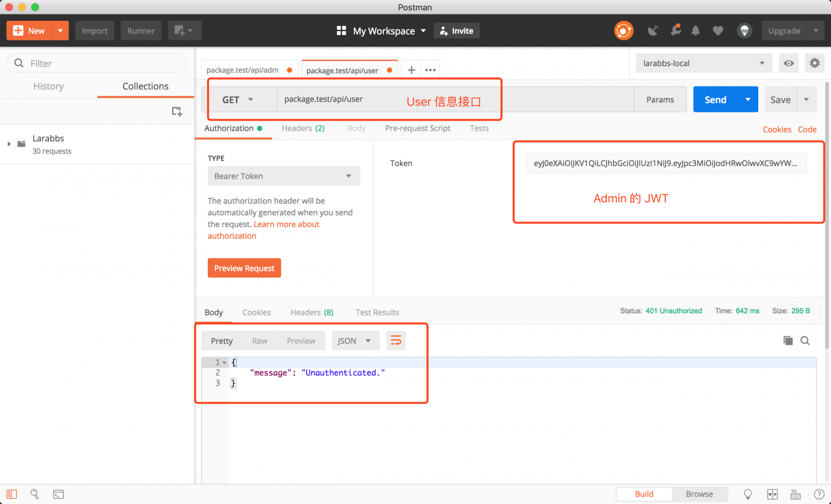
Task: Select Raw response view
Action: 260,341
